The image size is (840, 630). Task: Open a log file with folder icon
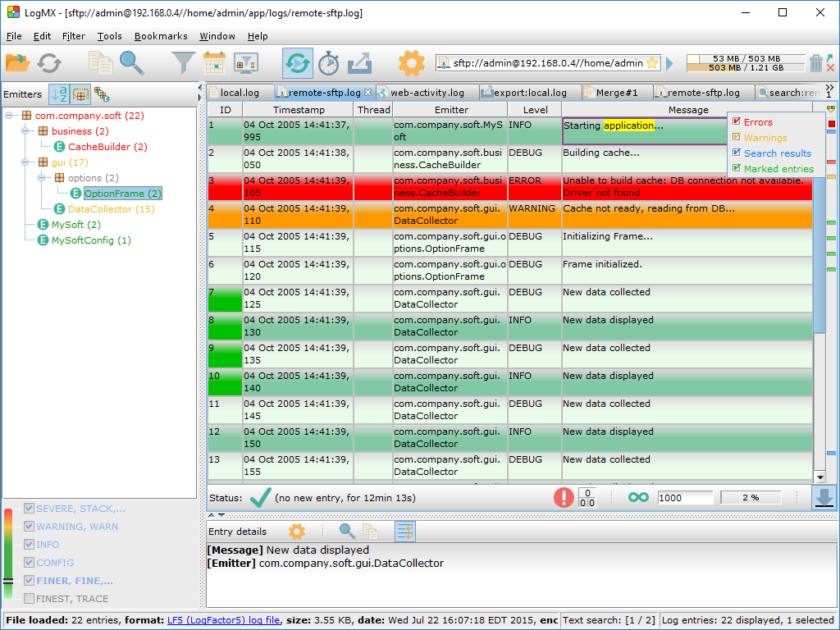pos(17,63)
